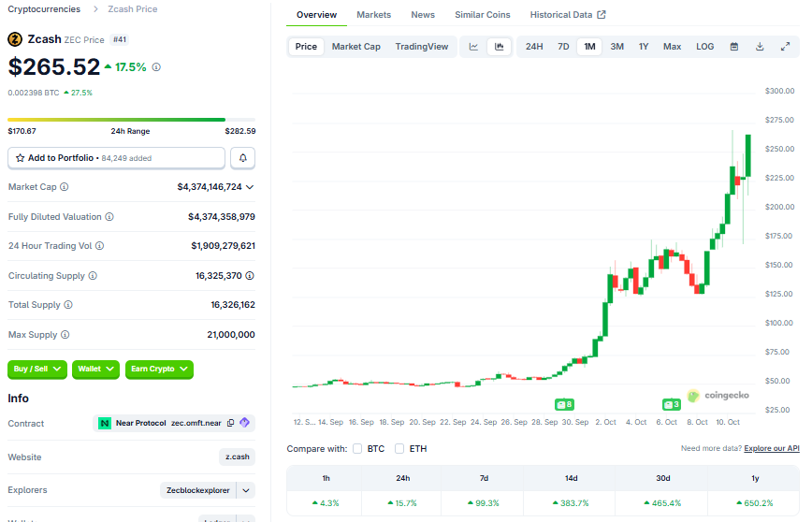Click the external link icon on Historical Data
Screen dimensions: 812x522
click(x=602, y=15)
